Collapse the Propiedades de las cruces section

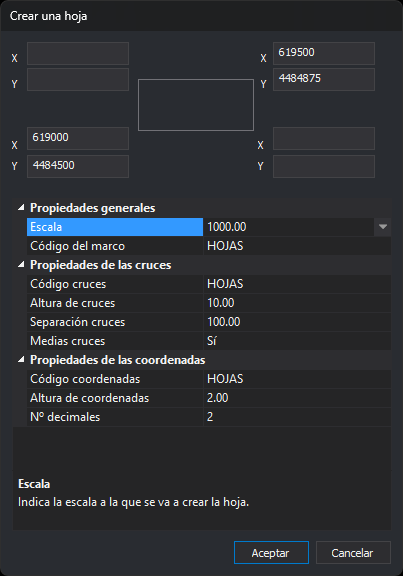pos(21,264)
